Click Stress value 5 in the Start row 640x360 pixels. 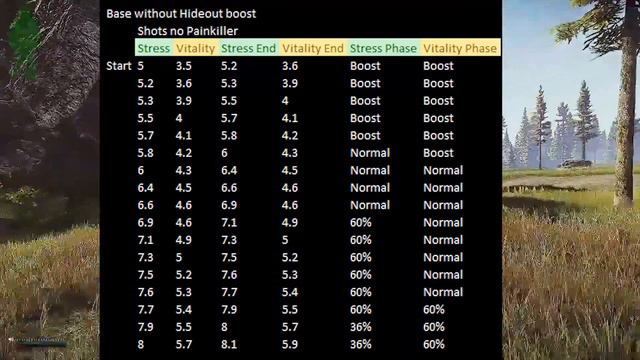pyautogui.click(x=140, y=66)
